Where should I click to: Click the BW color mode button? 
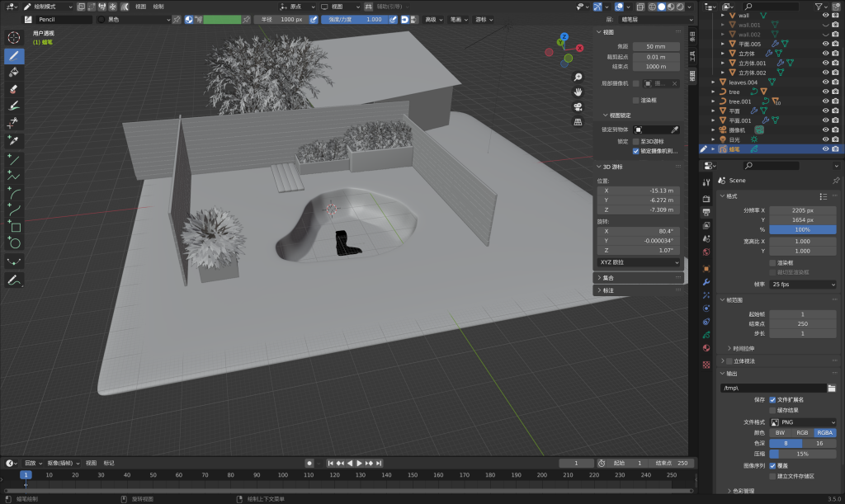click(780, 432)
